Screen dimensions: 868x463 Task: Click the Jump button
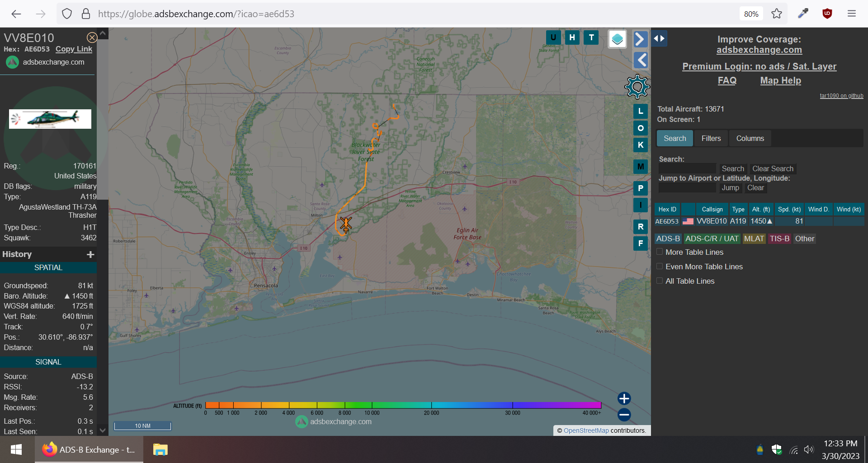[731, 188]
